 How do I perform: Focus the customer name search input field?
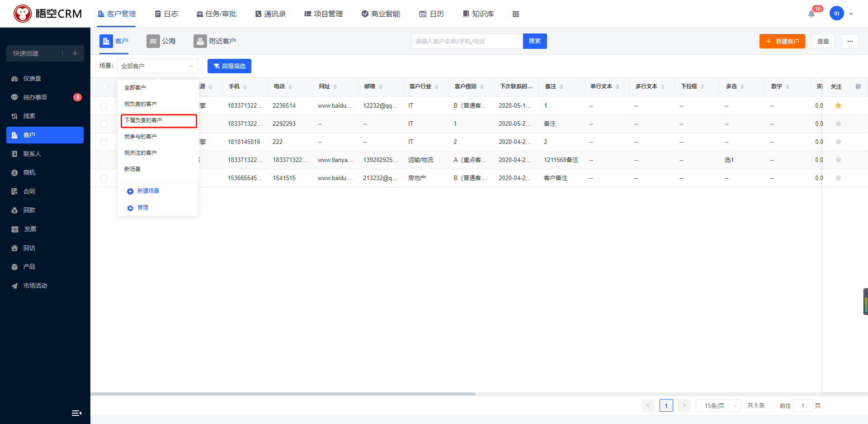pos(467,41)
